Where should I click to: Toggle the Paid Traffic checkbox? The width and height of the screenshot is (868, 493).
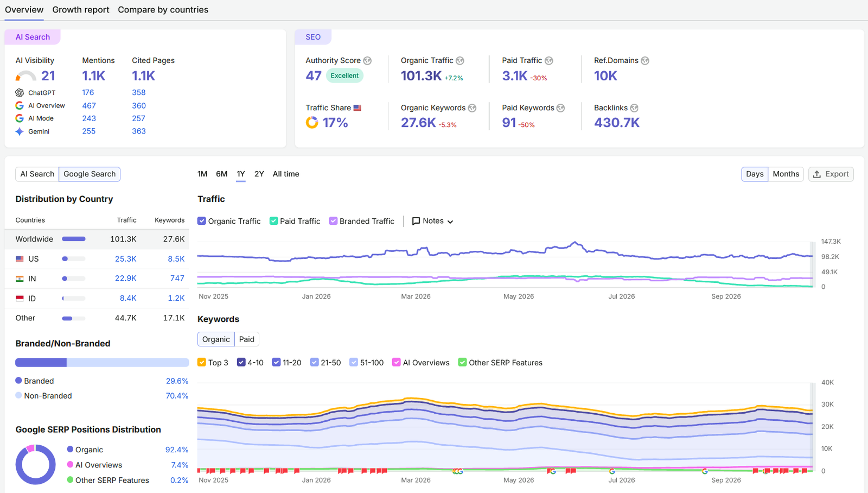coord(274,221)
